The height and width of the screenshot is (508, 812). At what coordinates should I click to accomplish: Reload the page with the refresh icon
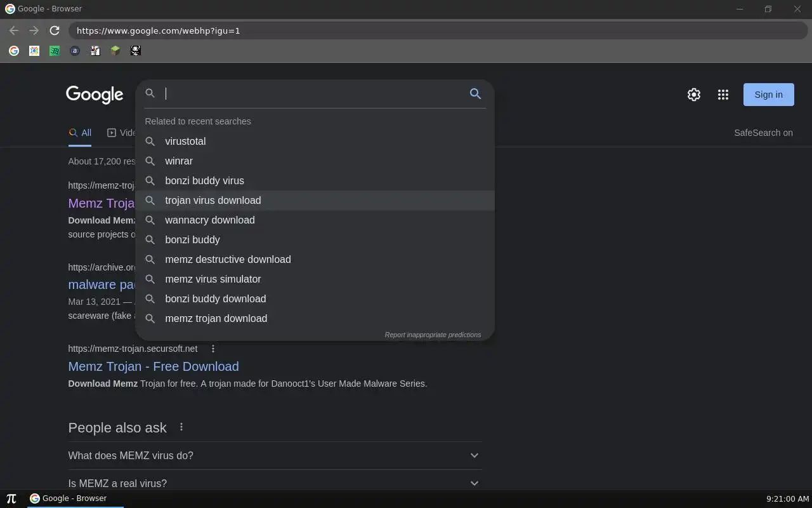pos(55,30)
